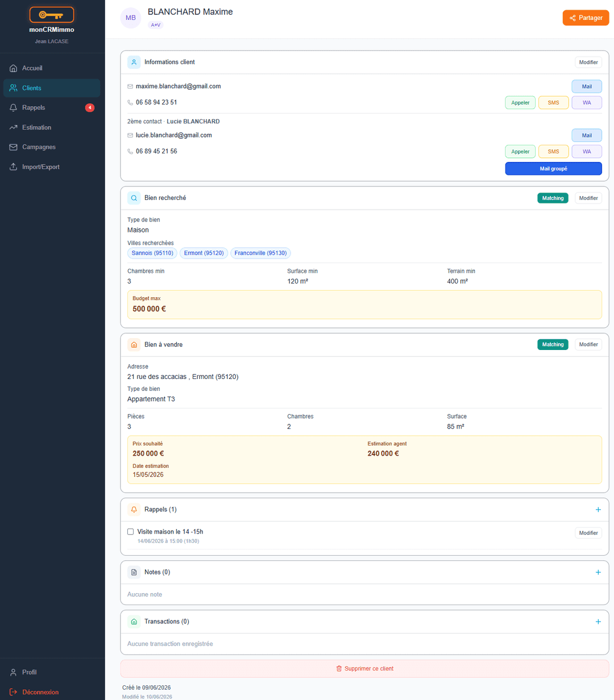Click the 250 000 € prix souhaité value
Screen dimensions: 614x700
tap(148, 453)
